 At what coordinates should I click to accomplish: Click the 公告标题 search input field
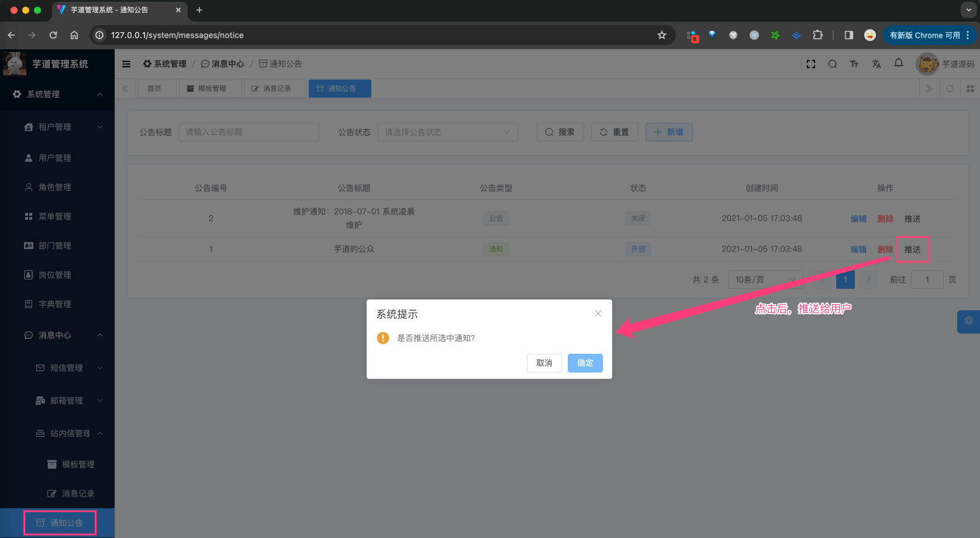point(249,132)
